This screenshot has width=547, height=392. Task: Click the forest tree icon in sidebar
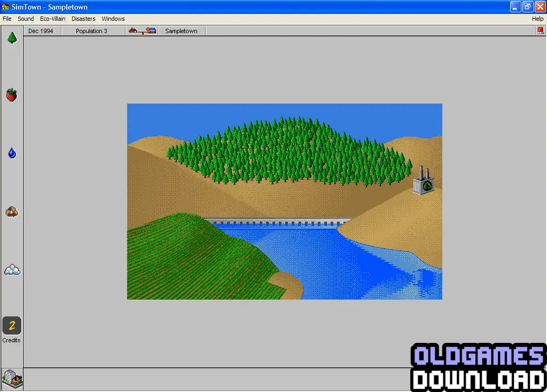pyautogui.click(x=12, y=38)
